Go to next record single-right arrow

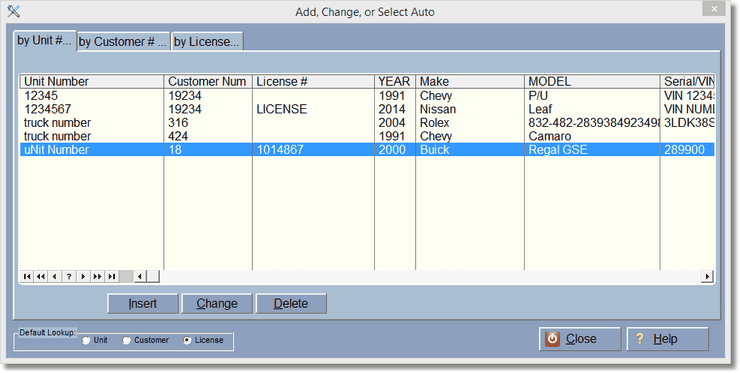tap(84, 276)
